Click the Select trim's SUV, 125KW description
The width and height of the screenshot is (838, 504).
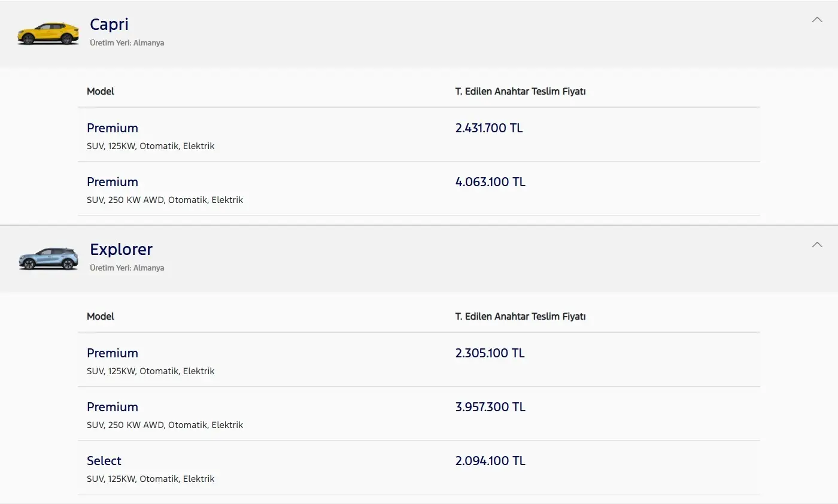pyautogui.click(x=150, y=479)
